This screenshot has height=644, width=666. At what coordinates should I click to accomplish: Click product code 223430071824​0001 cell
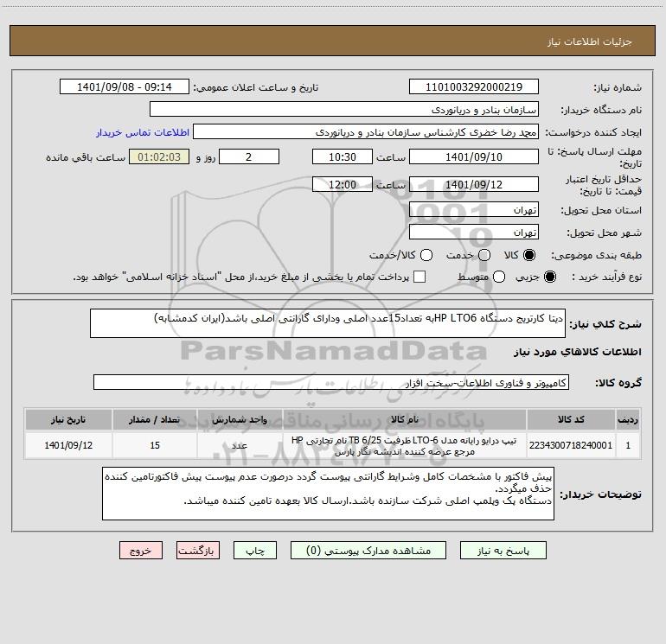tap(571, 445)
